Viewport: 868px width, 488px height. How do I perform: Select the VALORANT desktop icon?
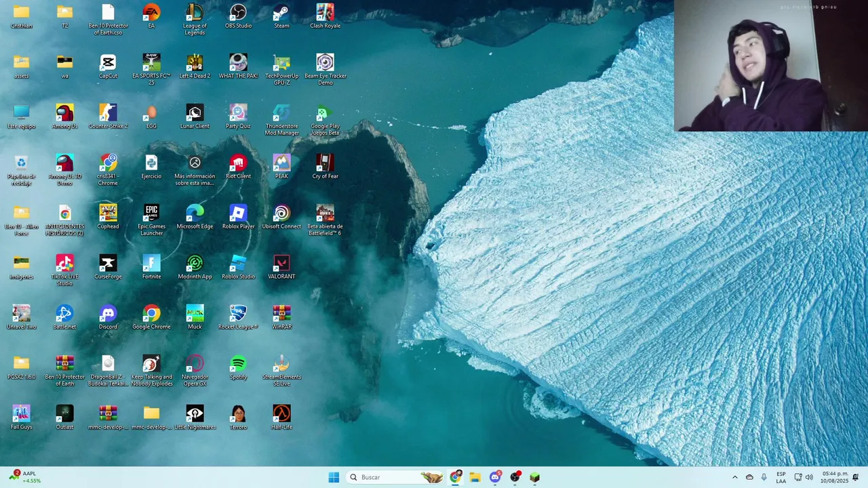(281, 267)
